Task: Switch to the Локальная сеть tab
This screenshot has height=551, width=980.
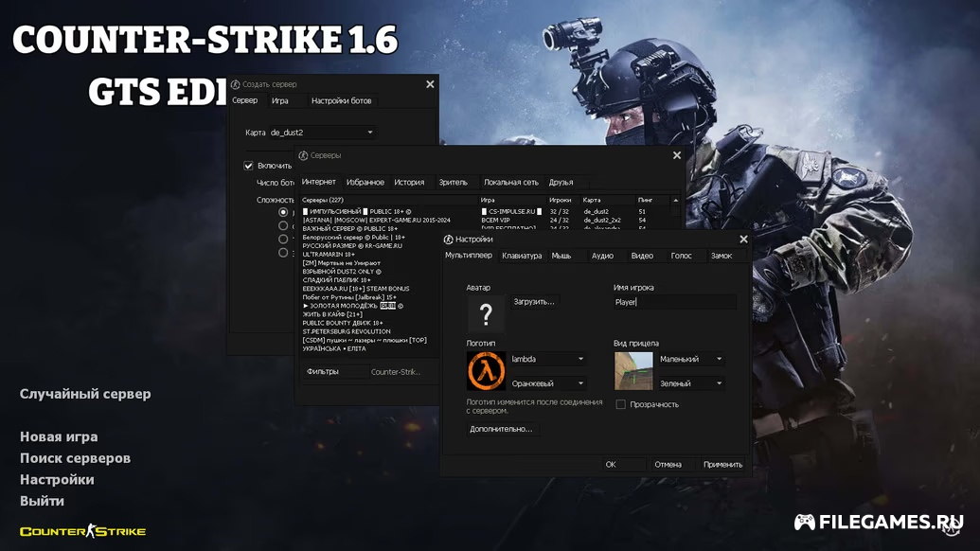Action: click(x=510, y=183)
